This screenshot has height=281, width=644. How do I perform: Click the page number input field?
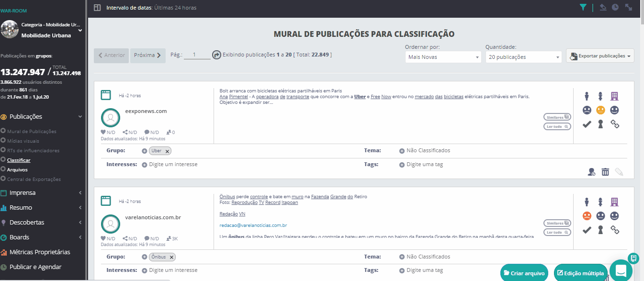click(196, 55)
